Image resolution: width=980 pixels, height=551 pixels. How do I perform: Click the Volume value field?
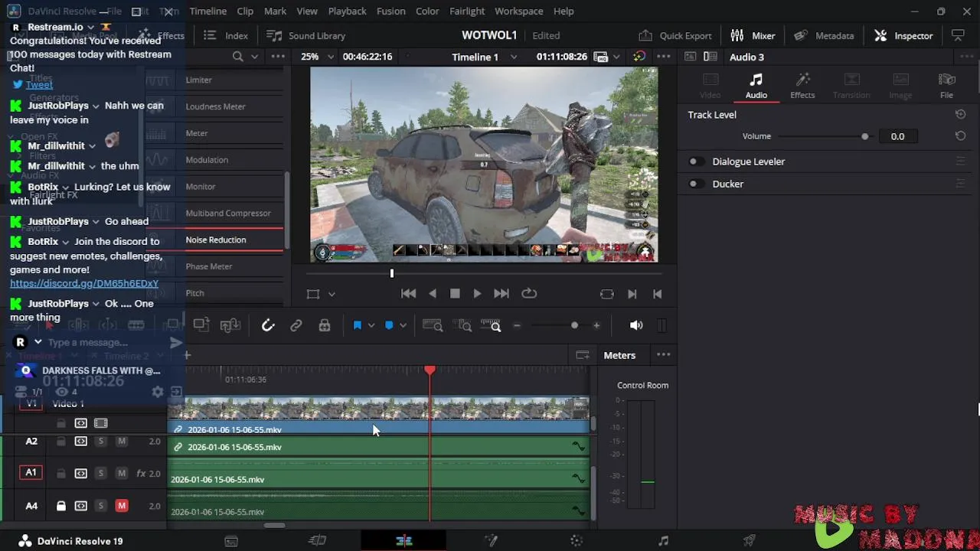click(897, 136)
